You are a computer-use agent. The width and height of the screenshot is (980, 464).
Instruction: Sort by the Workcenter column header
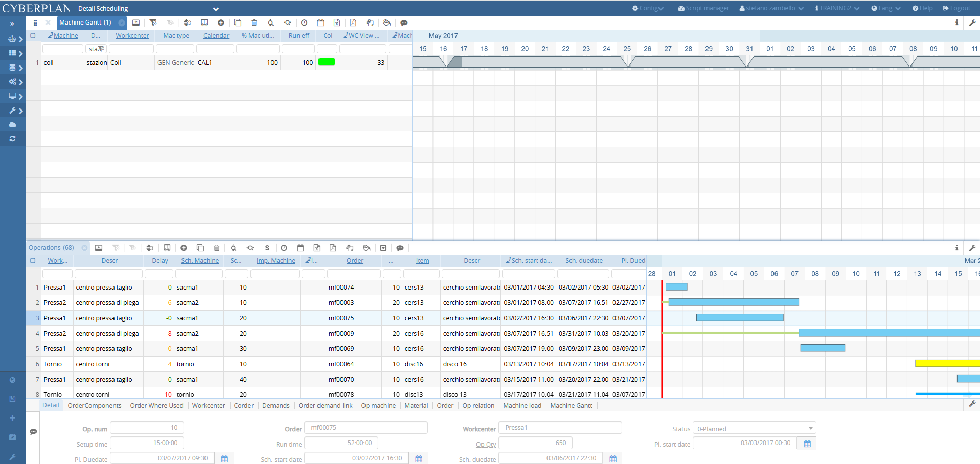pyautogui.click(x=132, y=36)
